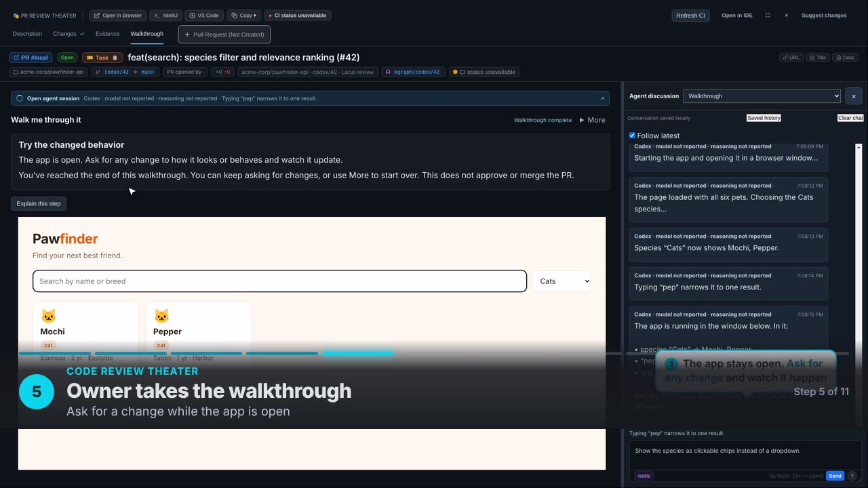The image size is (868, 488).
Task: Open the PR in IntelliJ
Action: (165, 16)
